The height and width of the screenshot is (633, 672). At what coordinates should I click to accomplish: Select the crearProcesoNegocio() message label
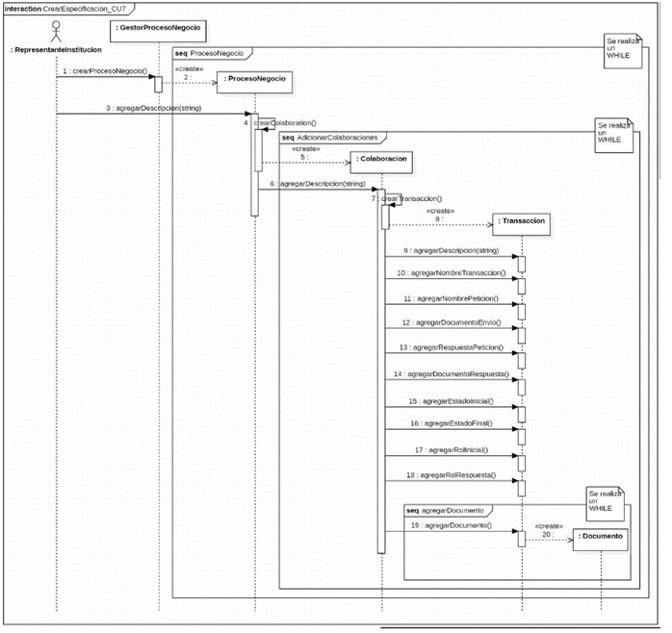coord(105,72)
